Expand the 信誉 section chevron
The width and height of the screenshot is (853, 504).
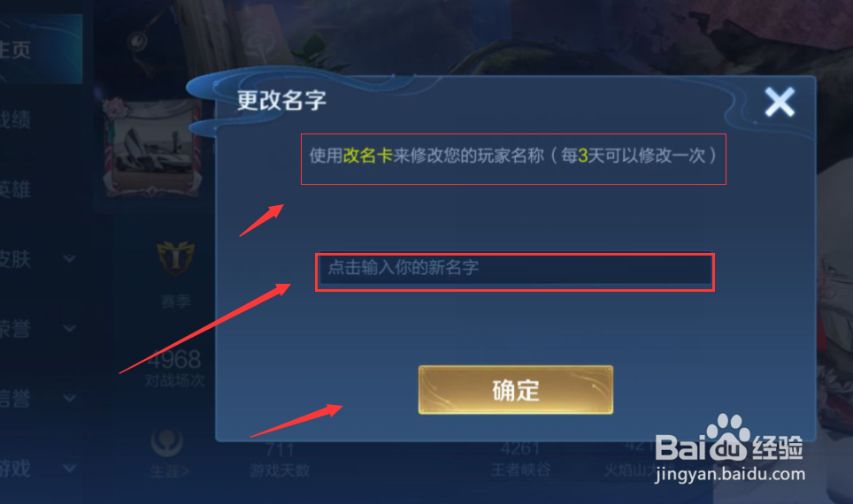(69, 398)
